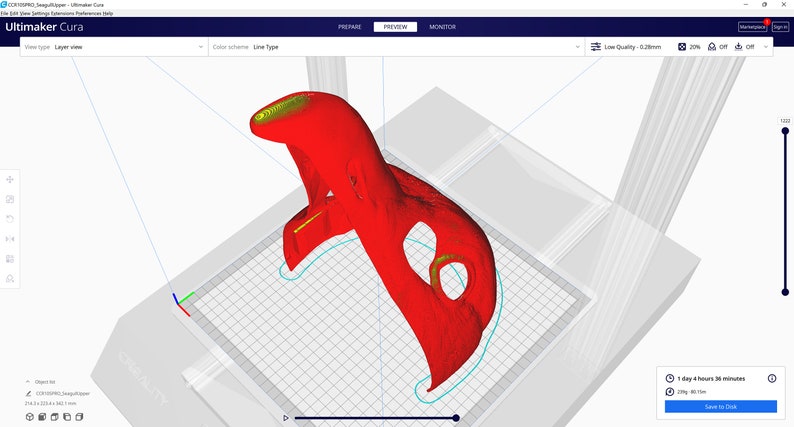Click the print time info icon
The width and height of the screenshot is (794, 427).
[772, 378]
